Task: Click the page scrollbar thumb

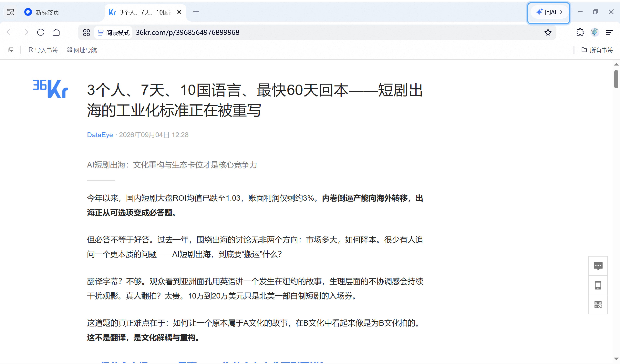Action: click(616, 79)
